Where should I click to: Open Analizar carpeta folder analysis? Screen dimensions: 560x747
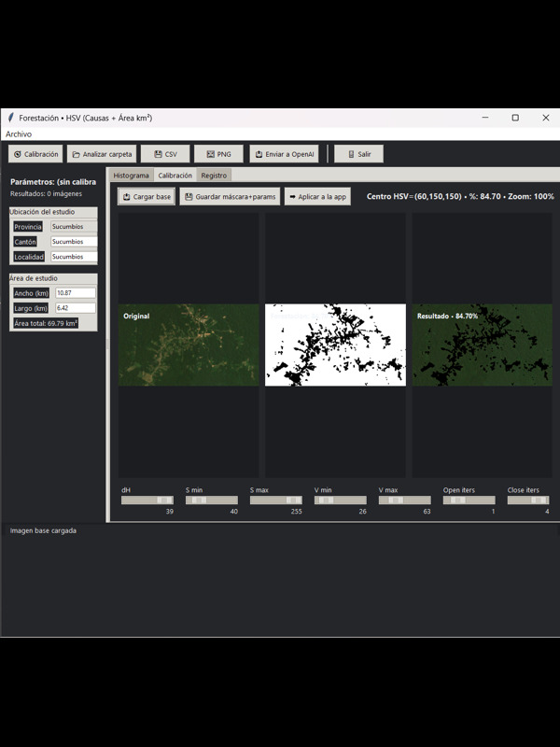(x=102, y=154)
